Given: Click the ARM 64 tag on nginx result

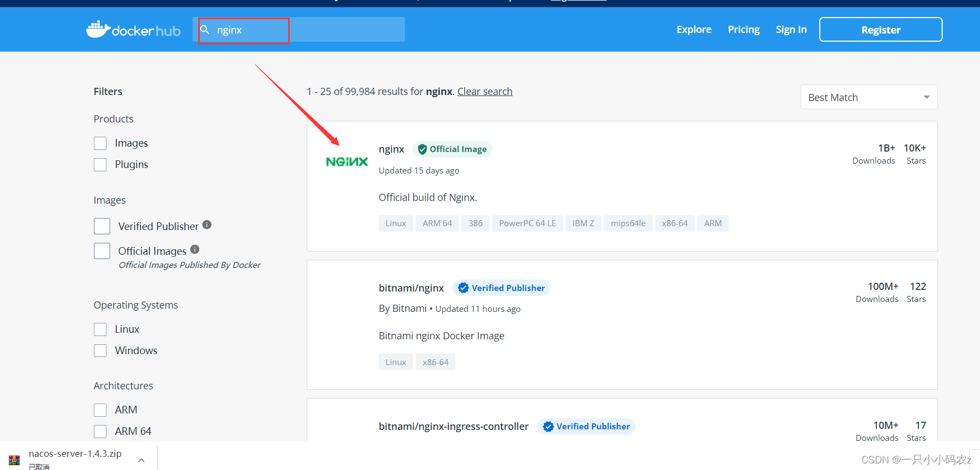Looking at the screenshot, I should (x=437, y=223).
